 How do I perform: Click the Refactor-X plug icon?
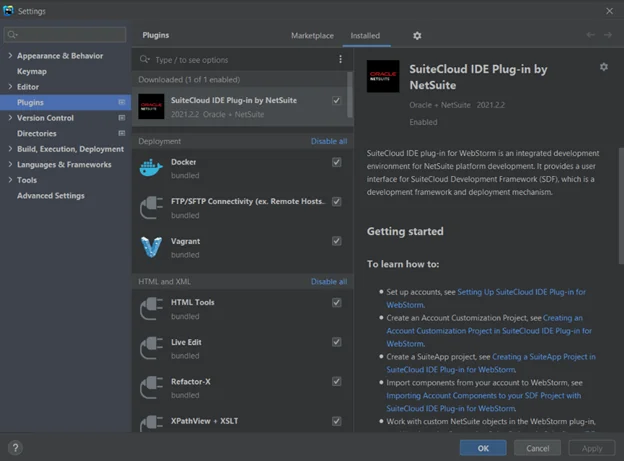151,387
